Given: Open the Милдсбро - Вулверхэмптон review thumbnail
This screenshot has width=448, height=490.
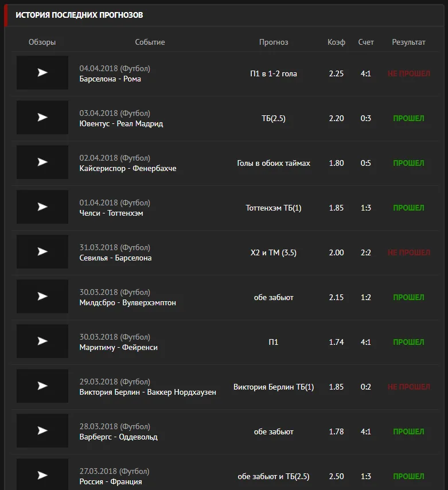Looking at the screenshot, I should pyautogui.click(x=42, y=296).
